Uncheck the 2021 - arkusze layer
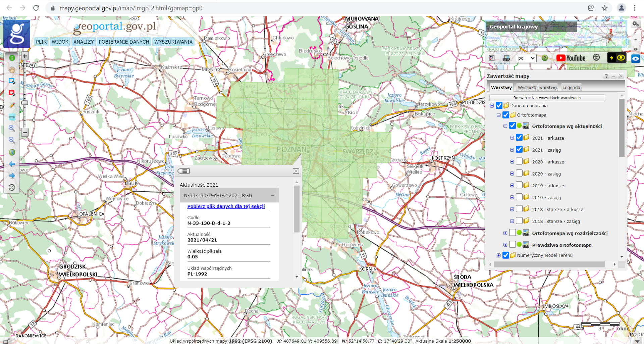The height and width of the screenshot is (344, 644). point(519,138)
